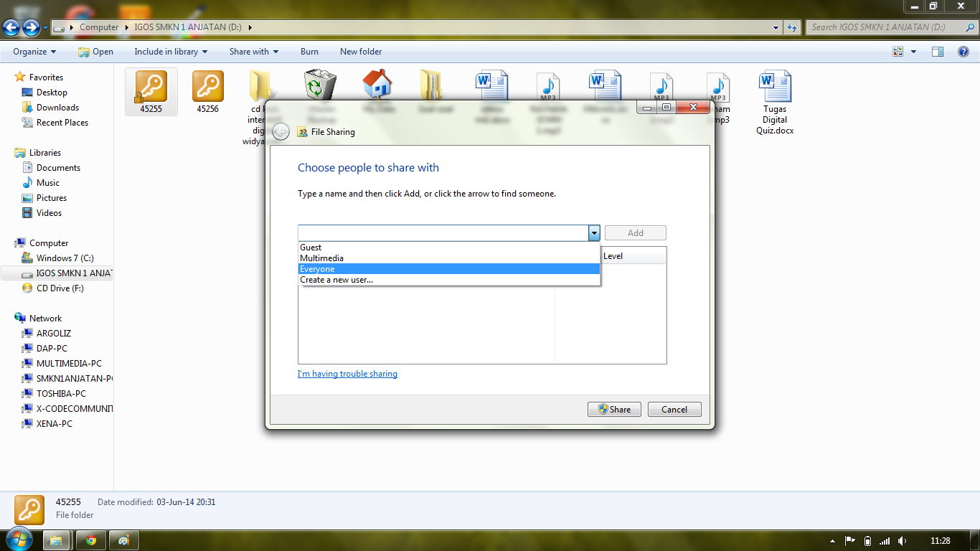Select the 45256 key folder icon
The height and width of the screenshot is (551, 980).
tap(207, 87)
